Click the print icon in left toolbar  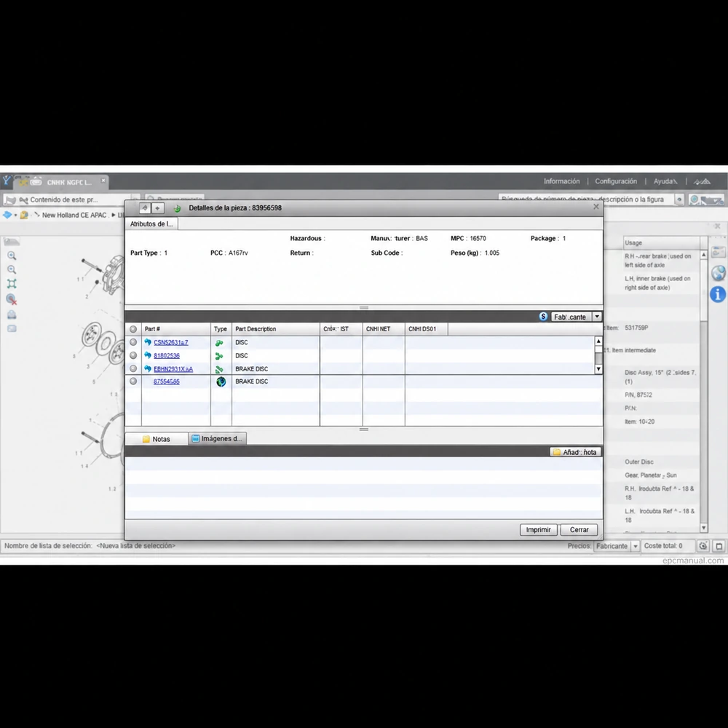[x=12, y=314]
